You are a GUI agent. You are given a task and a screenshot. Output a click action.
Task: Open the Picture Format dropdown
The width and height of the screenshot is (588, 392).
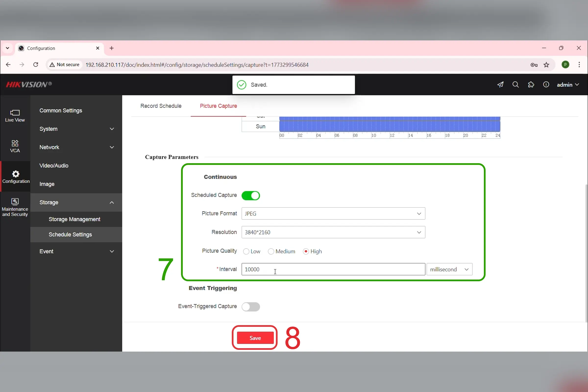pyautogui.click(x=333, y=213)
